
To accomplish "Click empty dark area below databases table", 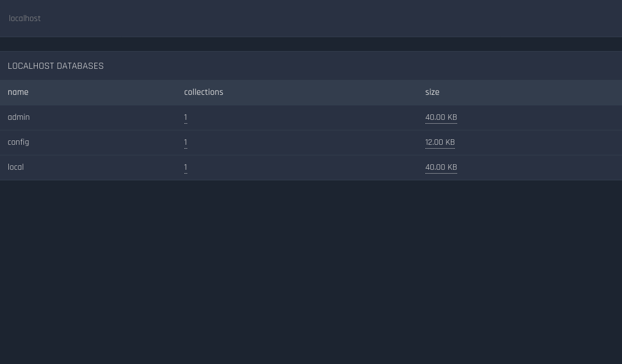I will tap(311, 272).
